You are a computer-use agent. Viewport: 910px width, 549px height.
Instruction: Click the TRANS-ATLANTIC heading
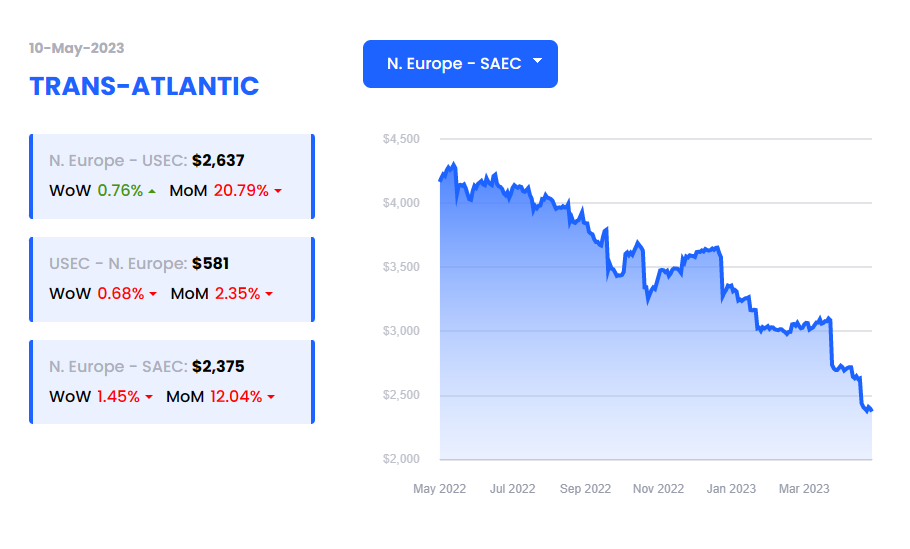pos(145,86)
